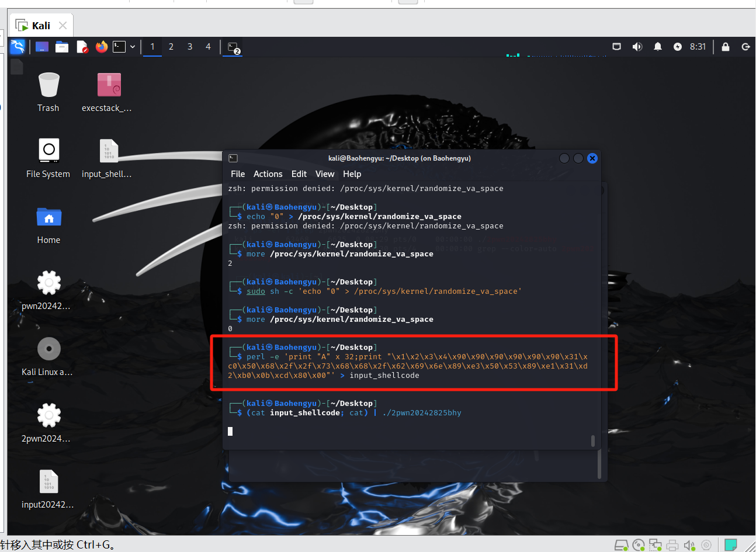Image resolution: width=756 pixels, height=552 pixels.
Task: Select the Kali Linux disc desktop icon
Action: tap(48, 356)
